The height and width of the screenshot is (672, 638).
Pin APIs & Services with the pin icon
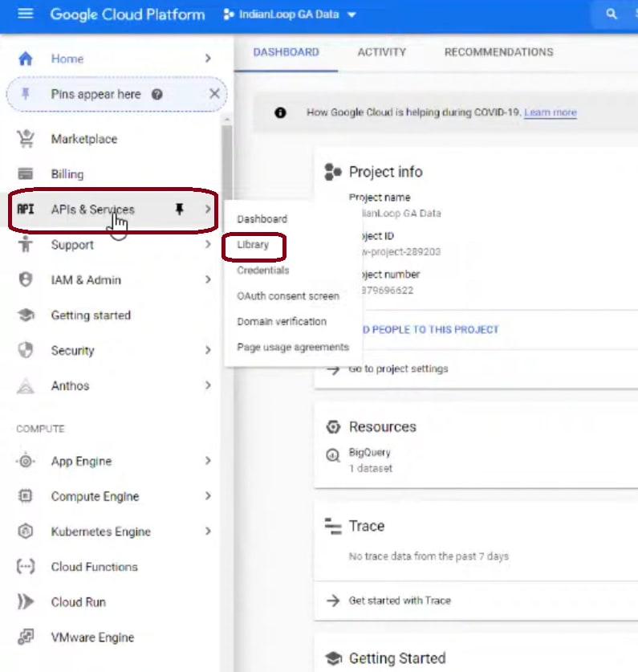180,209
